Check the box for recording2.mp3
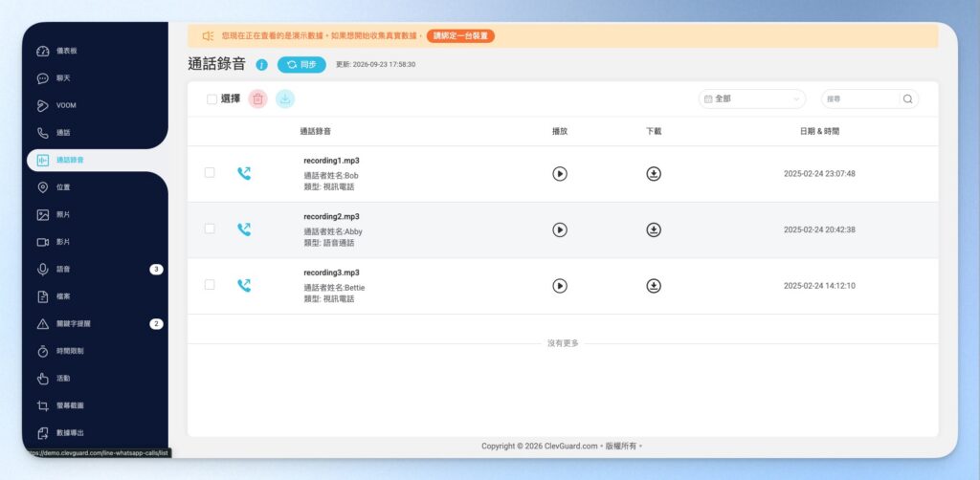 click(x=210, y=229)
